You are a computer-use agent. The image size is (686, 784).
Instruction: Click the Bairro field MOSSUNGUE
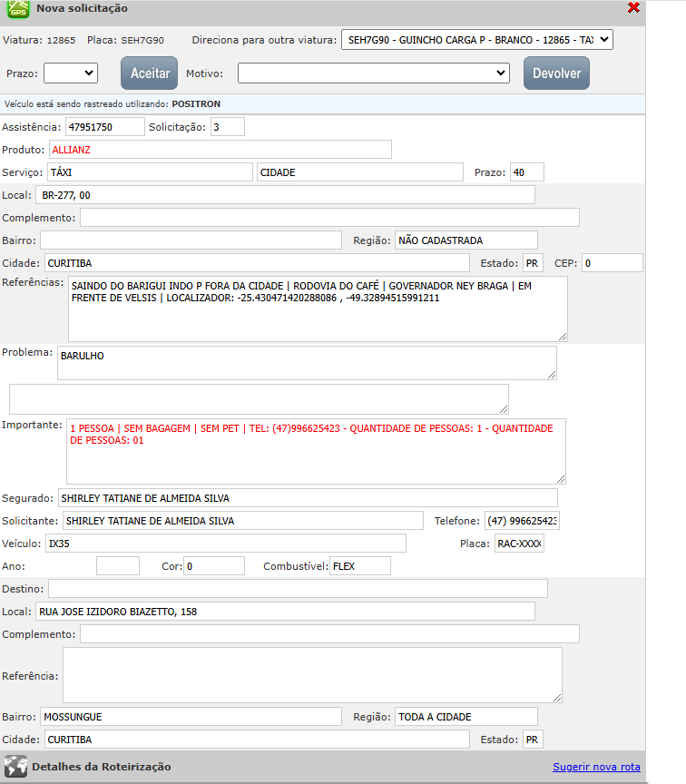click(x=191, y=717)
